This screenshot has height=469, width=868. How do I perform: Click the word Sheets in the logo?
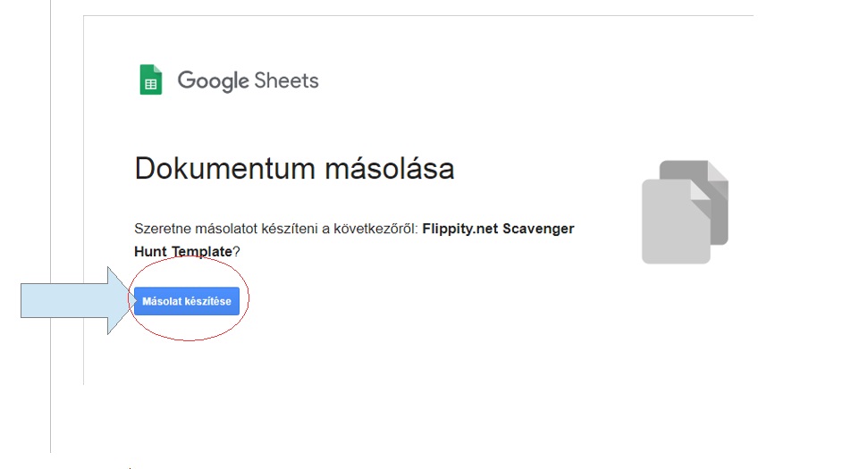tap(286, 80)
